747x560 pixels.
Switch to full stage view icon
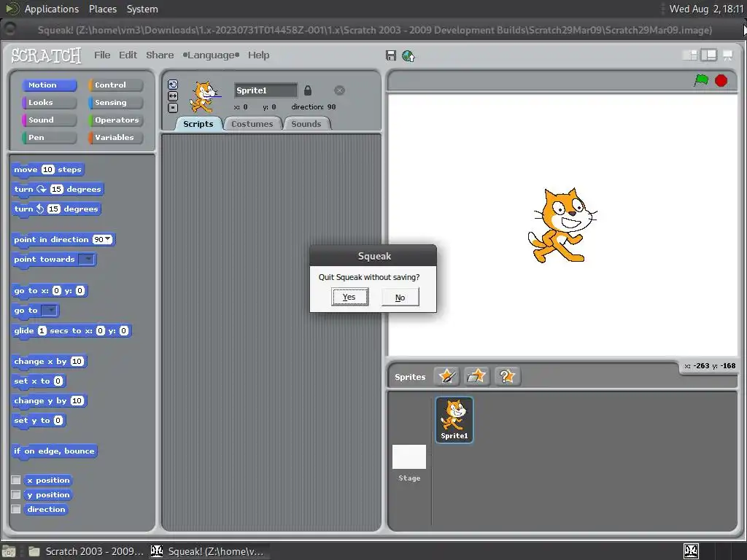pos(708,55)
